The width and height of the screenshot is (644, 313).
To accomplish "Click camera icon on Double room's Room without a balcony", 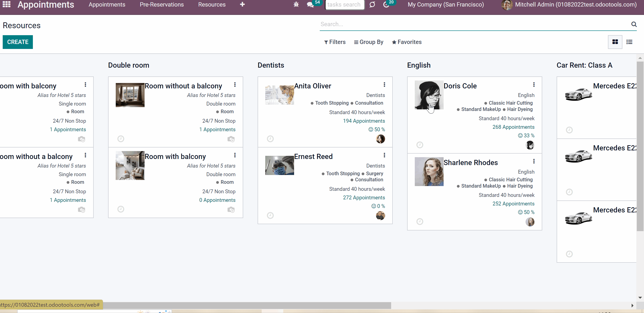I will coord(231,139).
